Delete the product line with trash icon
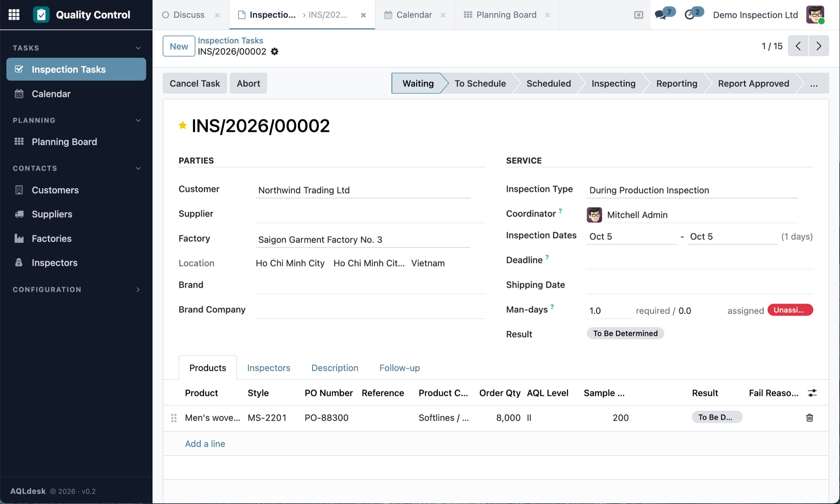 pos(809,418)
